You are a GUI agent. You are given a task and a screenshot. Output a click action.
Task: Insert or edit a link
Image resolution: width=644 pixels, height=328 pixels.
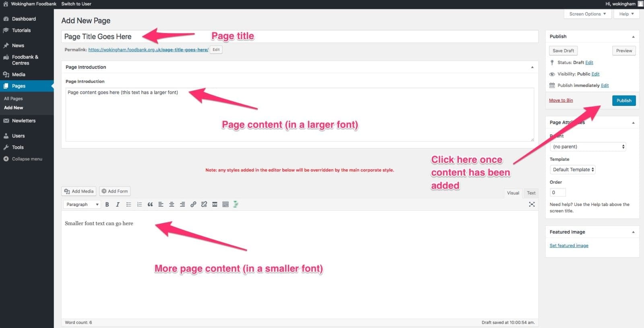click(193, 204)
